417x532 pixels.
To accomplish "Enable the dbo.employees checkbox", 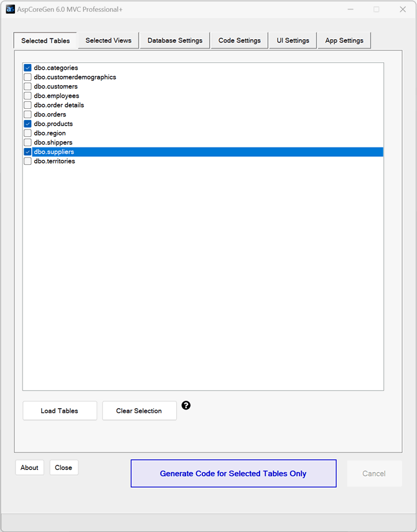I will (x=28, y=96).
